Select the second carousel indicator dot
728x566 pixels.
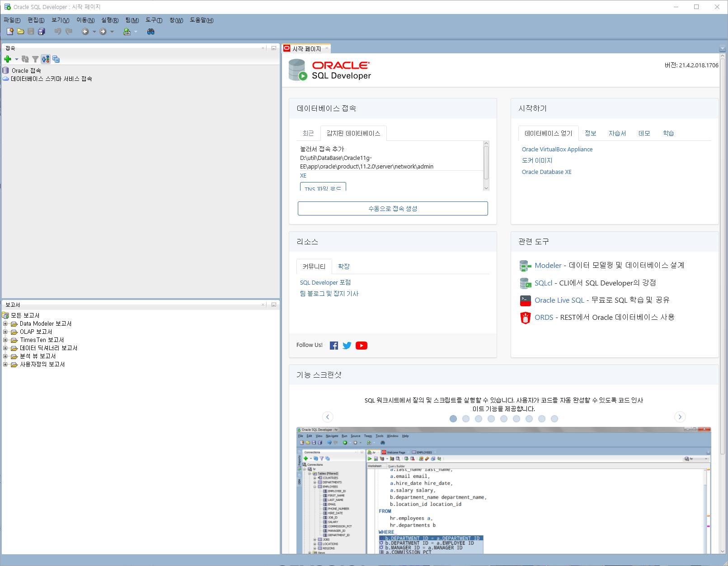466,419
